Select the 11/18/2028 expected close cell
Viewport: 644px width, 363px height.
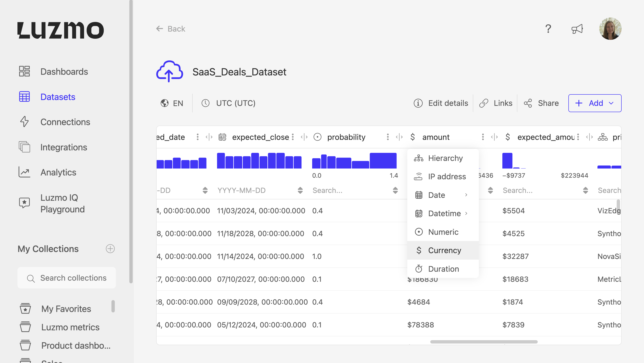coord(260,233)
